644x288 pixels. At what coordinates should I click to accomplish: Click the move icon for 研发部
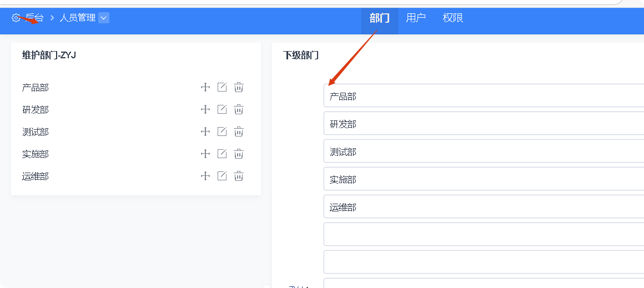tap(205, 109)
